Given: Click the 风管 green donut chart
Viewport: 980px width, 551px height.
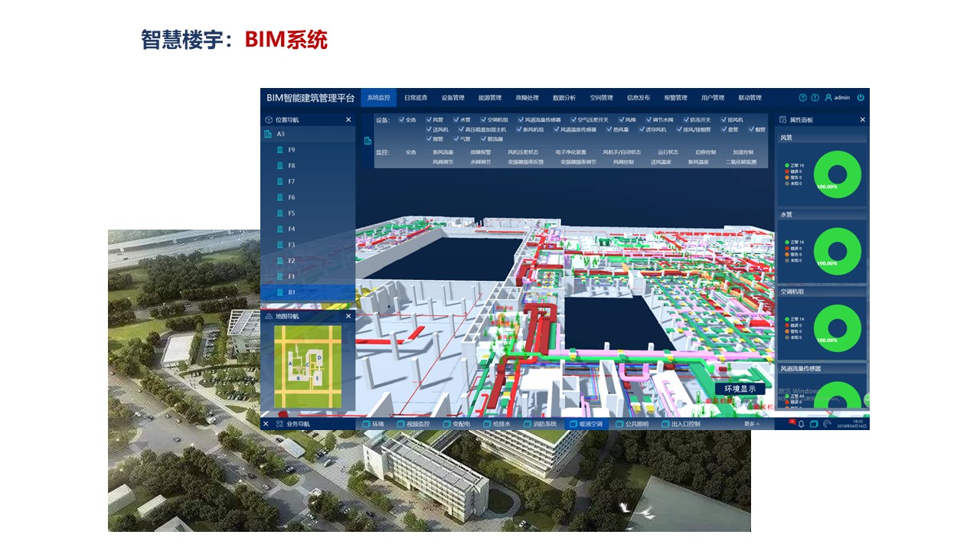Looking at the screenshot, I should coord(837,174).
